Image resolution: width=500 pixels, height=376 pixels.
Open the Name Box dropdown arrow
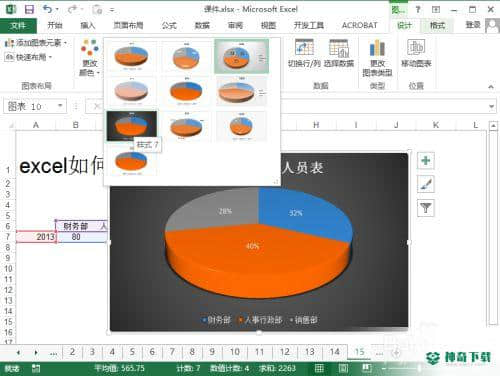[60, 106]
